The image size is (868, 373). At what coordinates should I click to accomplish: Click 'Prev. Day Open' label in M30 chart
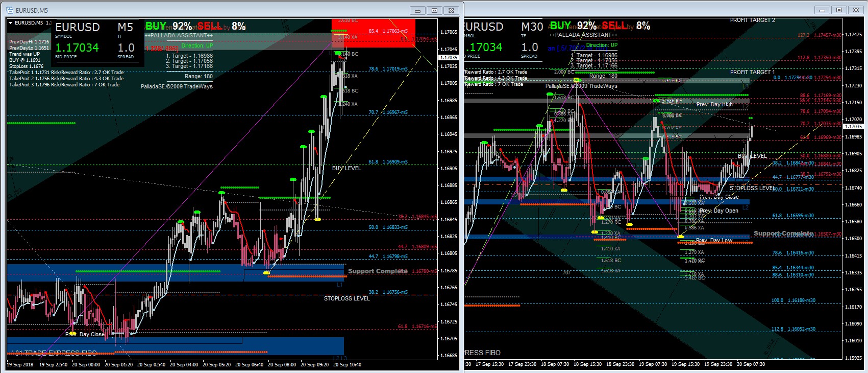(x=718, y=211)
